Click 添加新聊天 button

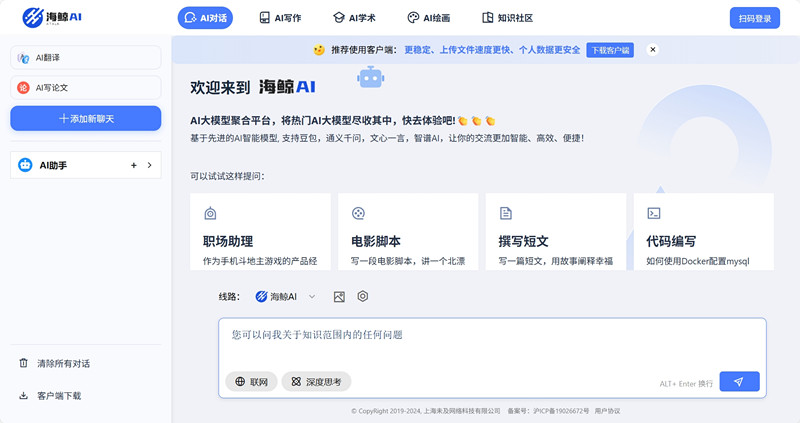coord(86,118)
